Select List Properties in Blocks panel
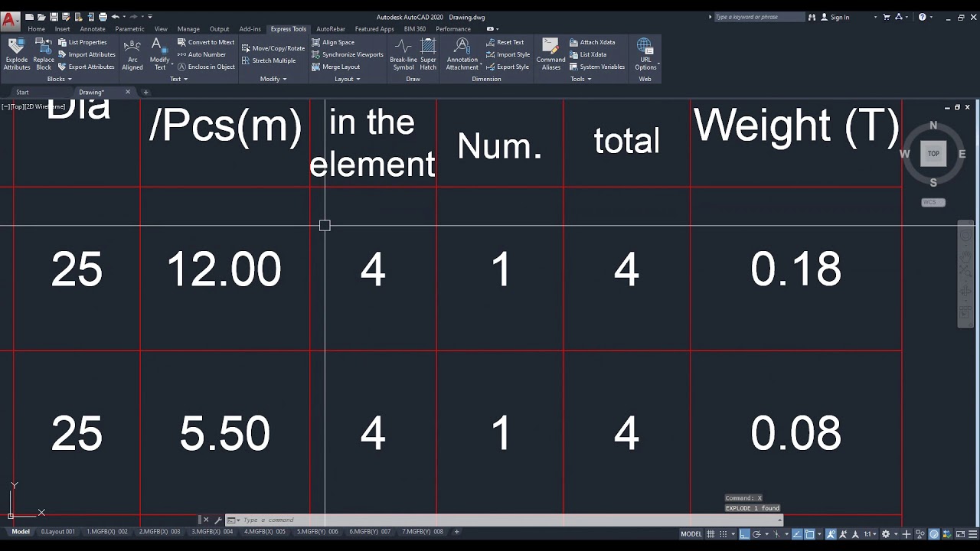980x551 pixels. click(83, 42)
